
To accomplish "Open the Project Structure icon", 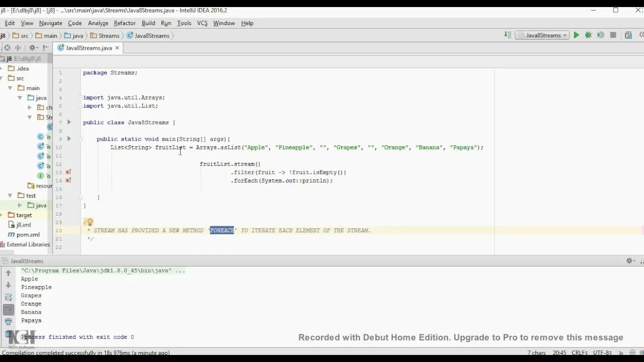I will [628, 35].
